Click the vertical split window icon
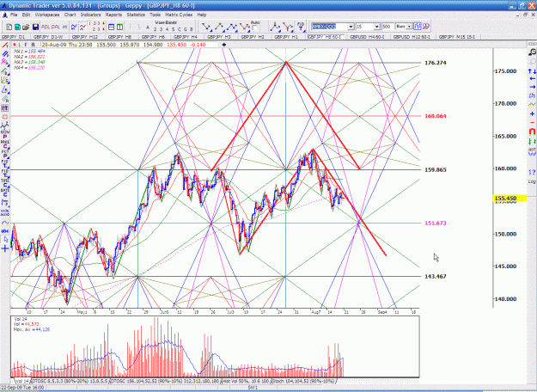 click(119, 27)
